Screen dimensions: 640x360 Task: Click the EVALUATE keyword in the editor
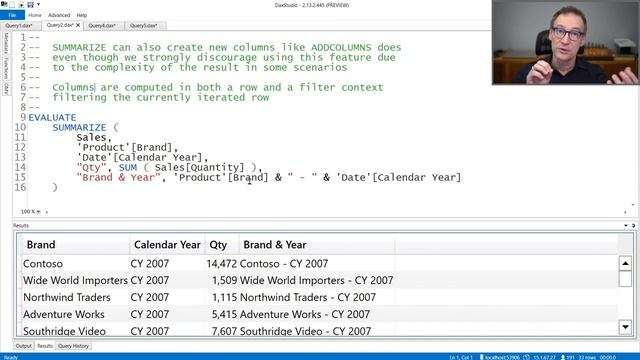coord(52,118)
